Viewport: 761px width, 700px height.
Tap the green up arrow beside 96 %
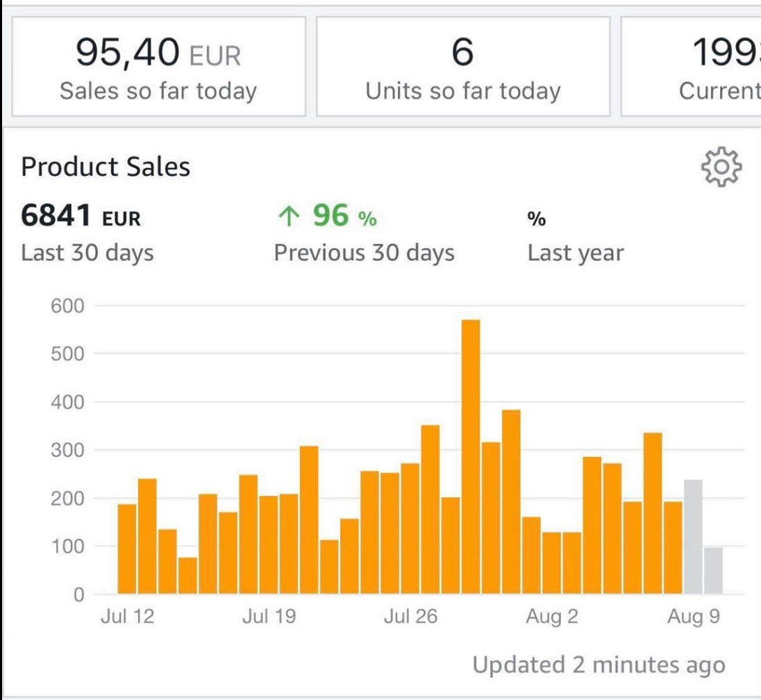click(x=287, y=218)
